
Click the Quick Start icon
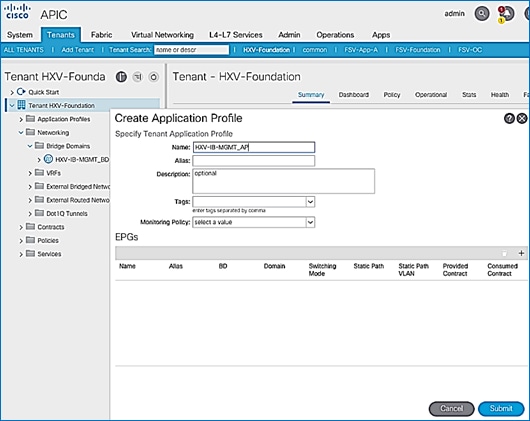[21, 92]
